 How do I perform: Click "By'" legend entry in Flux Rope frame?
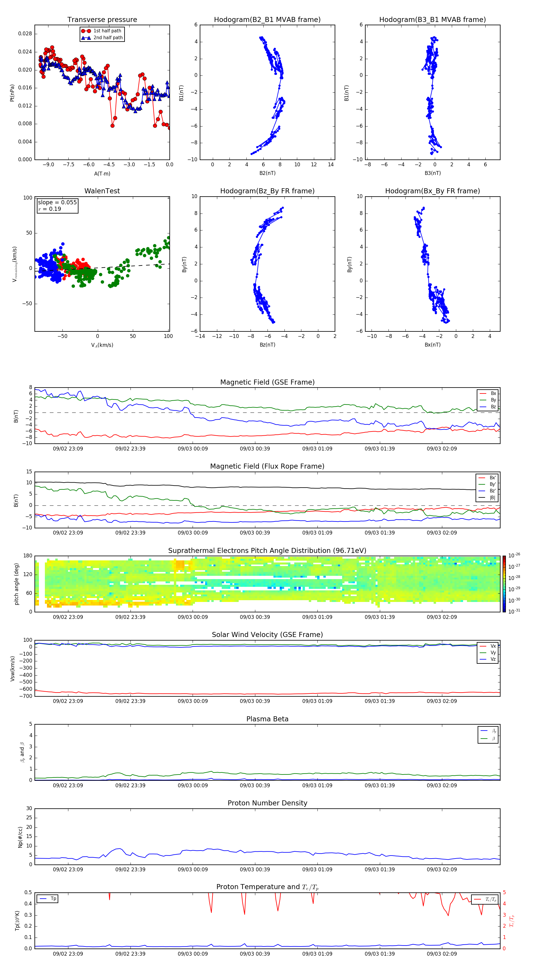487,484
